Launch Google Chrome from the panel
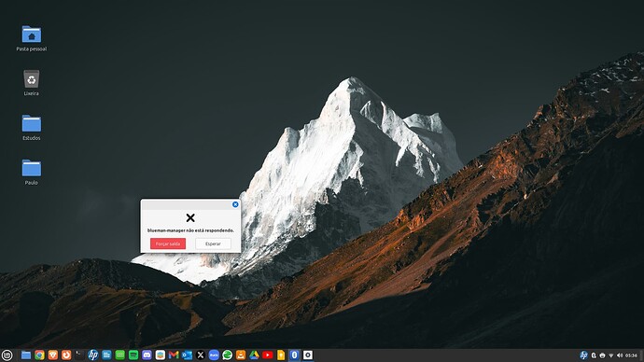 pos(39,355)
